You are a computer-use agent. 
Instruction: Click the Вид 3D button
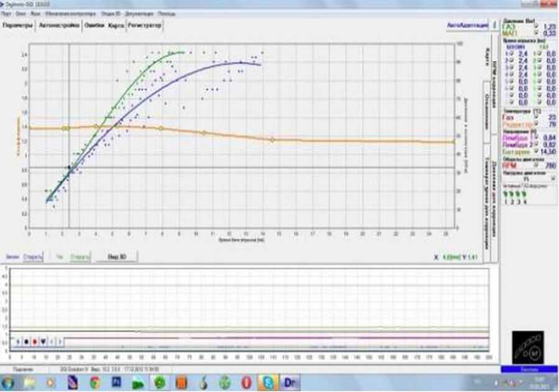117,257
